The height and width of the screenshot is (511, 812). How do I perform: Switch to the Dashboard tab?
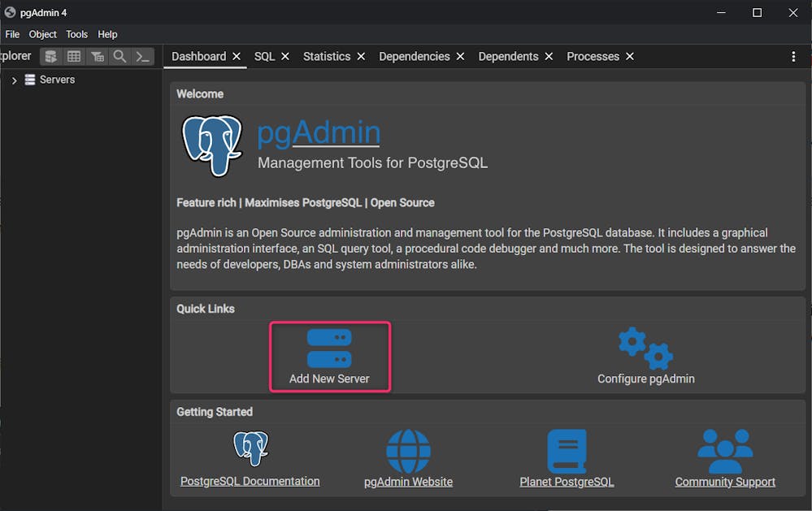199,56
